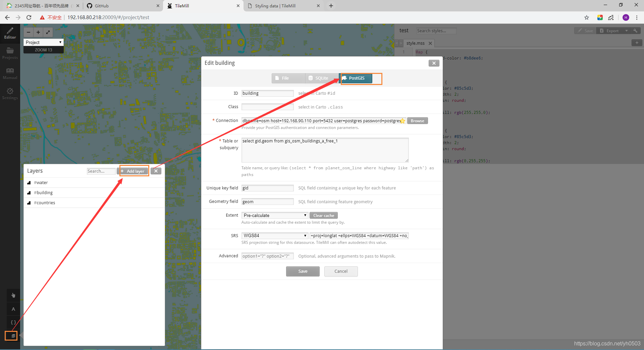Switch to Styling data TileMill tab
The height and width of the screenshot is (350, 644).
[283, 6]
